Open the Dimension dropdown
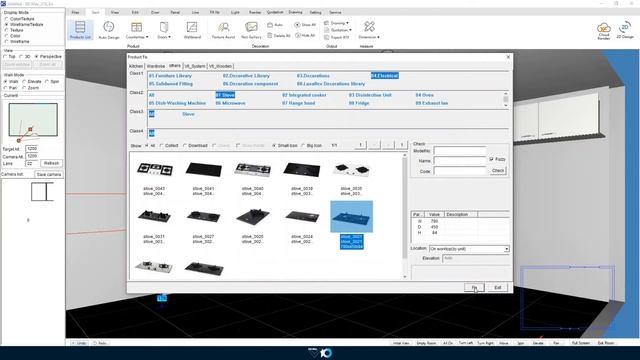This screenshot has width=640, height=360. (369, 30)
